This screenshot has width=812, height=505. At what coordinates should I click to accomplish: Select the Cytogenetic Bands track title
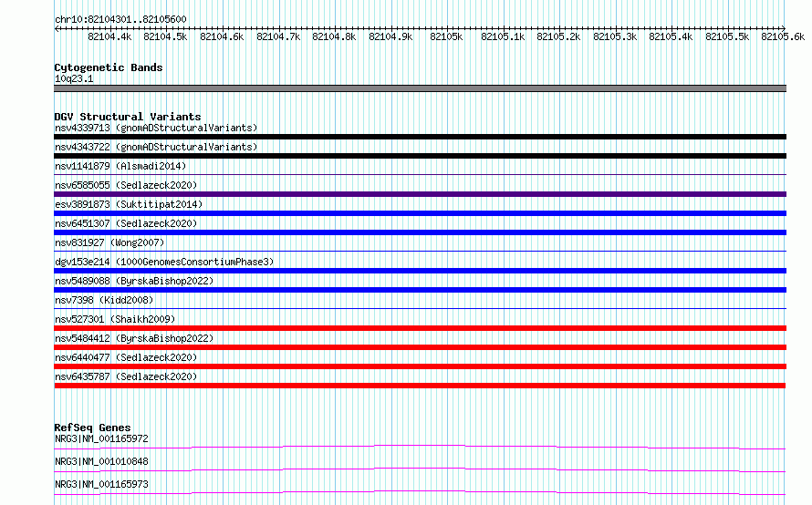pos(109,67)
